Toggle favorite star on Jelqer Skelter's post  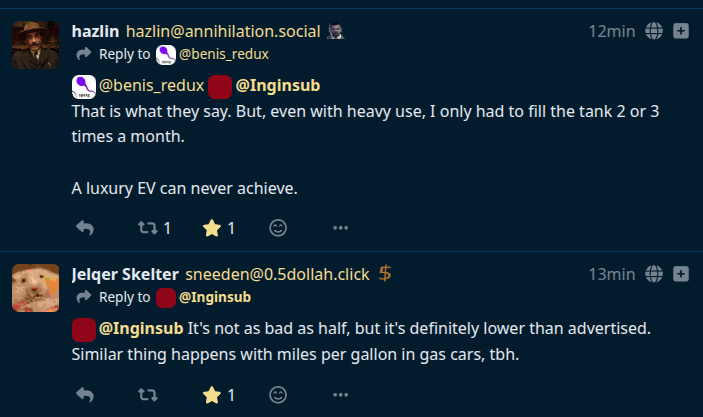211,395
